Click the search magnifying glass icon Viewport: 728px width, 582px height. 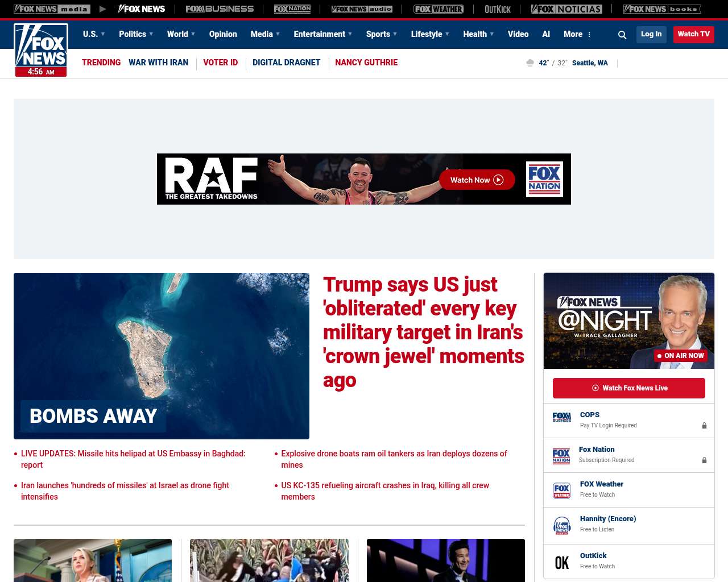click(622, 35)
